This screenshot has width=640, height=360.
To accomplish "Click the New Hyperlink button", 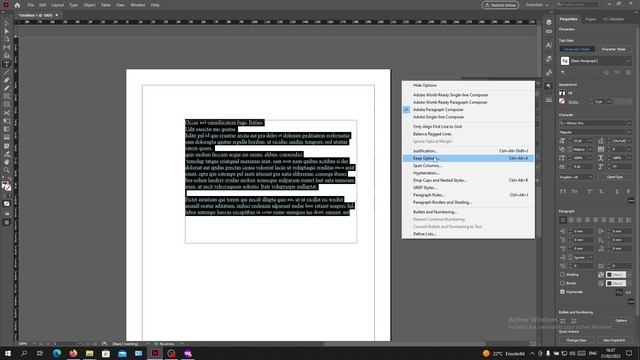I will coord(614,340).
